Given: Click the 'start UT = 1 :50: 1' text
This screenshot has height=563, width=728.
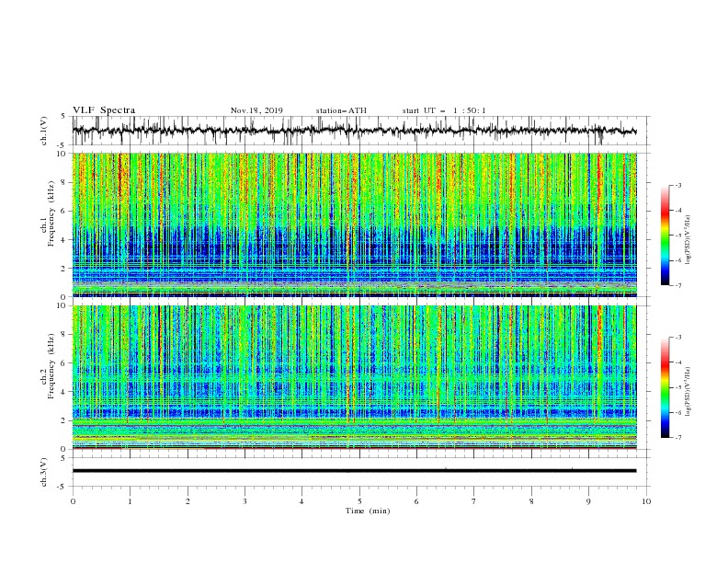Looking at the screenshot, I should click(443, 110).
